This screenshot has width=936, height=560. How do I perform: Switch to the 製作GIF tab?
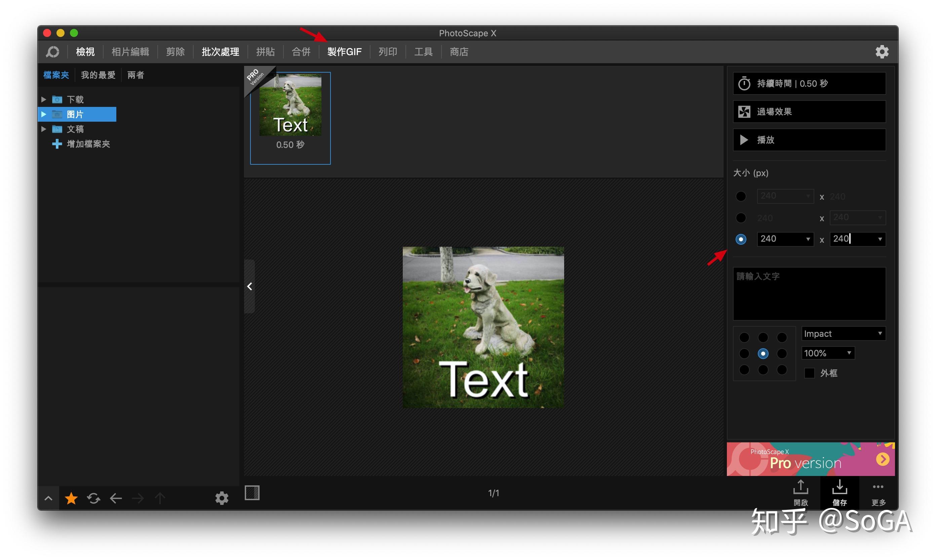pos(344,52)
